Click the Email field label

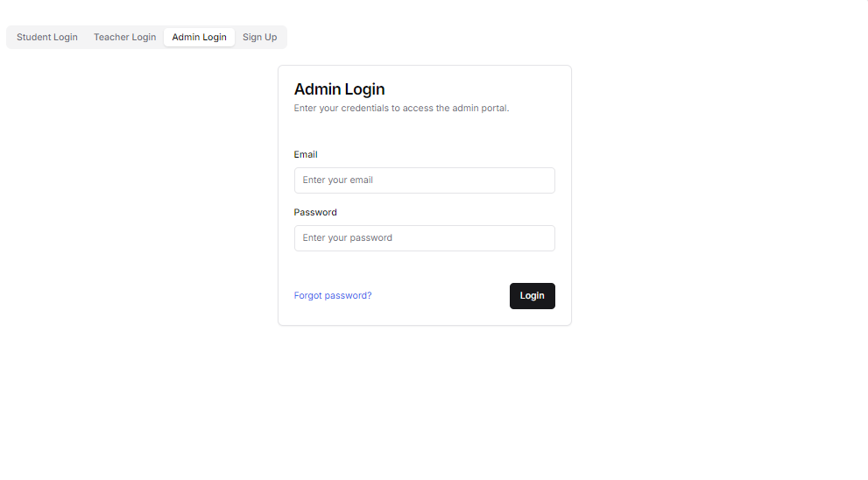point(306,154)
